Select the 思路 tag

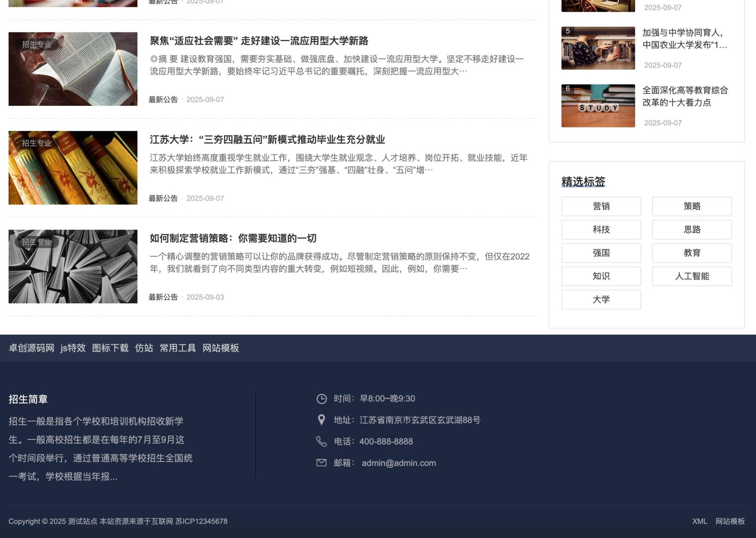pyautogui.click(x=692, y=230)
